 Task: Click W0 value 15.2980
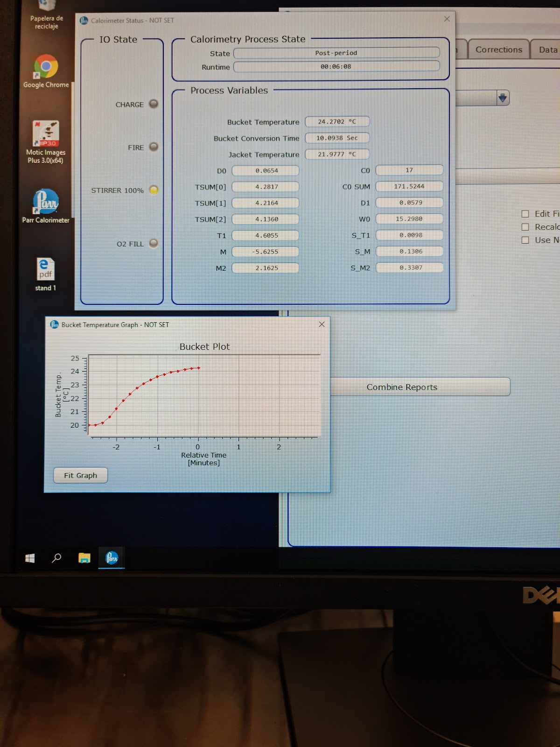409,218
